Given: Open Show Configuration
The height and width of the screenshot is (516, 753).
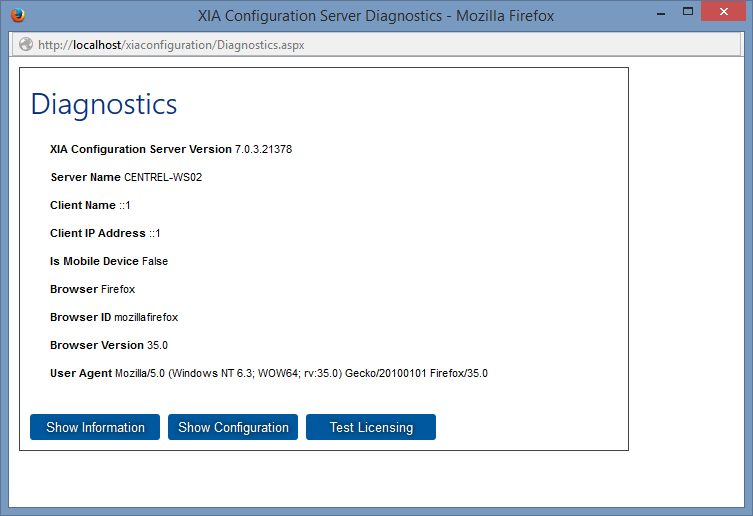Looking at the screenshot, I should point(233,427).
